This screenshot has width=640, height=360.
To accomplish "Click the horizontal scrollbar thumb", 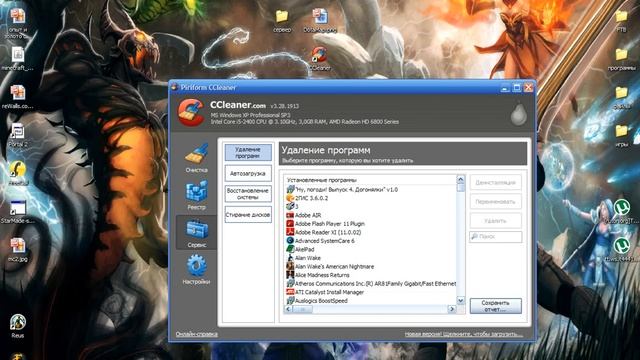I will coord(303,309).
